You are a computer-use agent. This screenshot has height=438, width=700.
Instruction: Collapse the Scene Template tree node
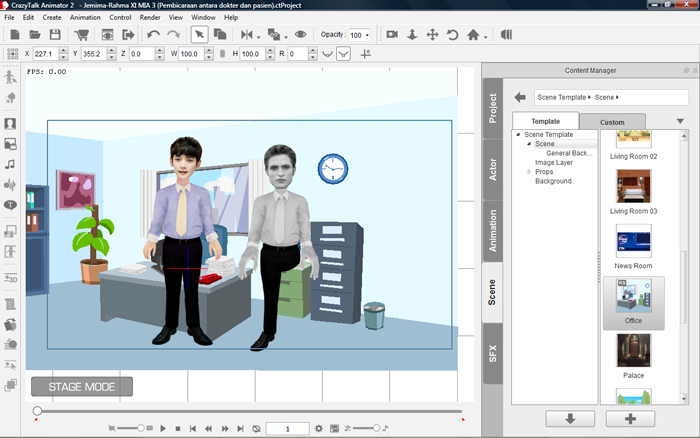(x=518, y=134)
